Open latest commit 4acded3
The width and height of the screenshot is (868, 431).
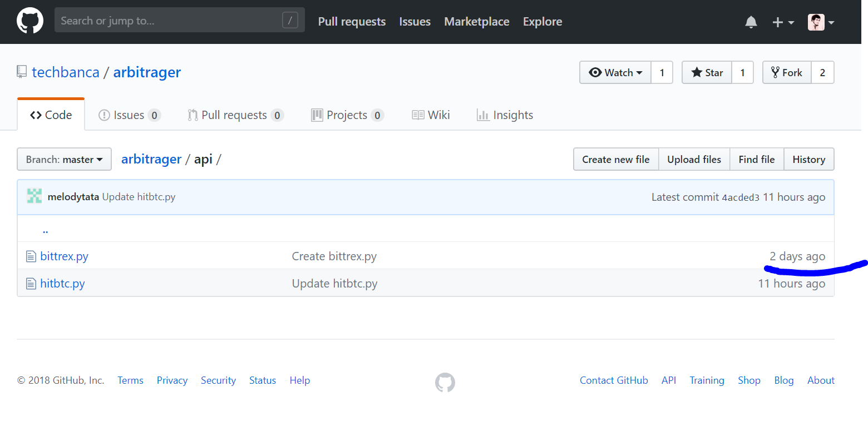(x=740, y=197)
